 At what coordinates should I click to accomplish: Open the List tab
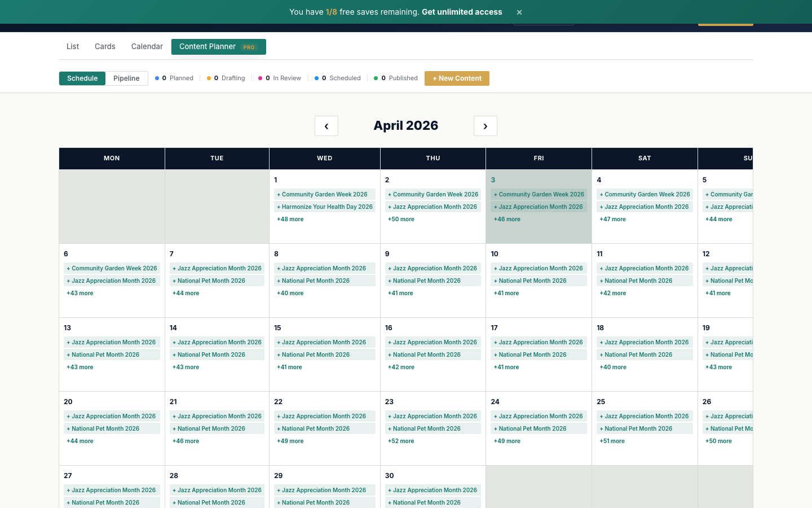(72, 46)
